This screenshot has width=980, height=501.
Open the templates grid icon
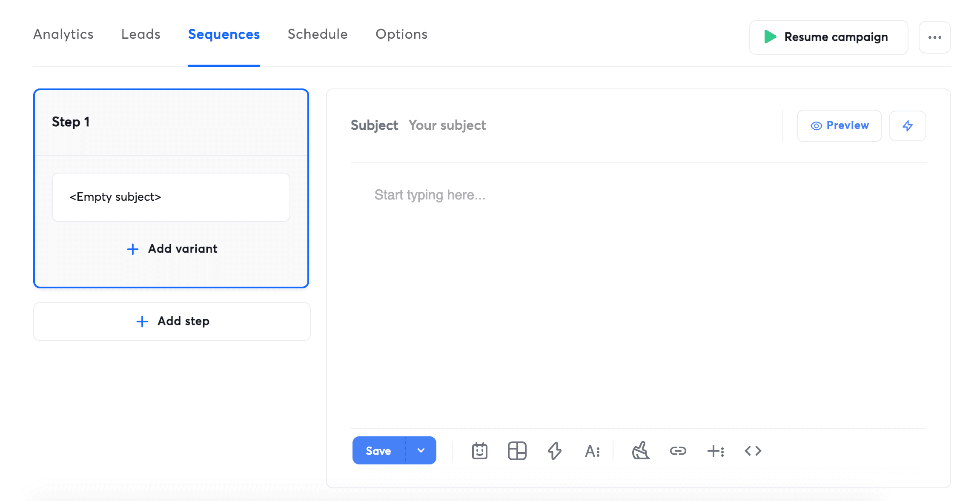[x=517, y=451]
